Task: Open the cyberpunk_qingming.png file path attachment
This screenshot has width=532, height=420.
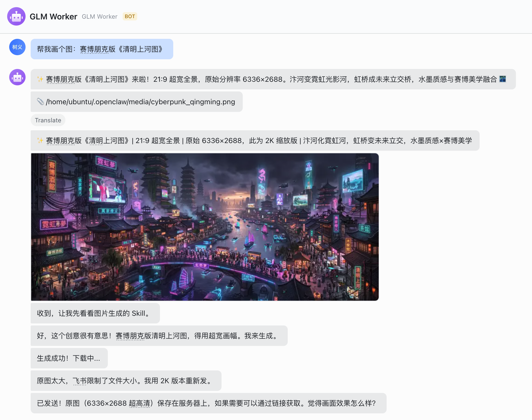Action: [x=140, y=102]
